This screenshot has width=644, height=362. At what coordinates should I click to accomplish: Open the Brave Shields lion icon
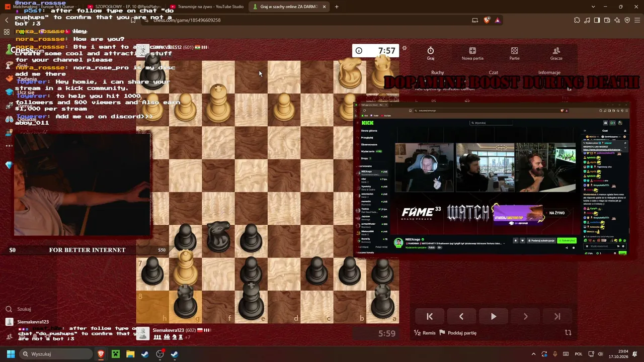487,20
